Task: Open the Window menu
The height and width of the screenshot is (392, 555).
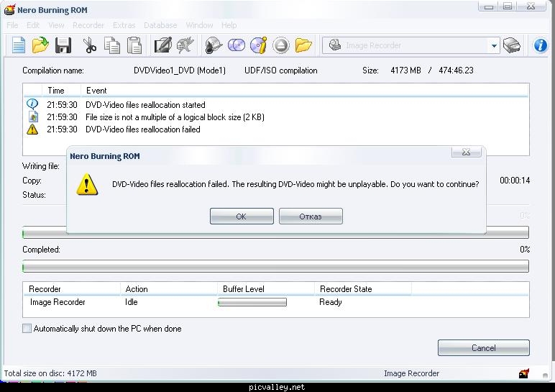Action: (x=199, y=25)
